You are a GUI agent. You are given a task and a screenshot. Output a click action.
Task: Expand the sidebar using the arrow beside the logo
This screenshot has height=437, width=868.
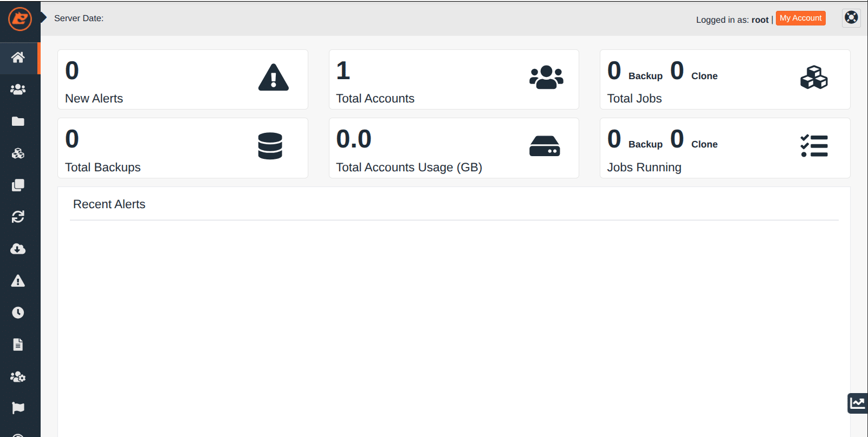pos(44,18)
